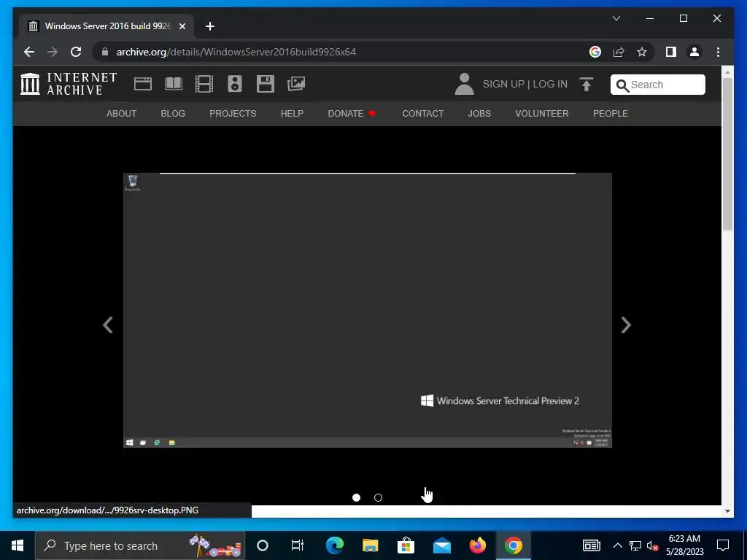View site information lock icon
The image size is (747, 560).
point(105,52)
